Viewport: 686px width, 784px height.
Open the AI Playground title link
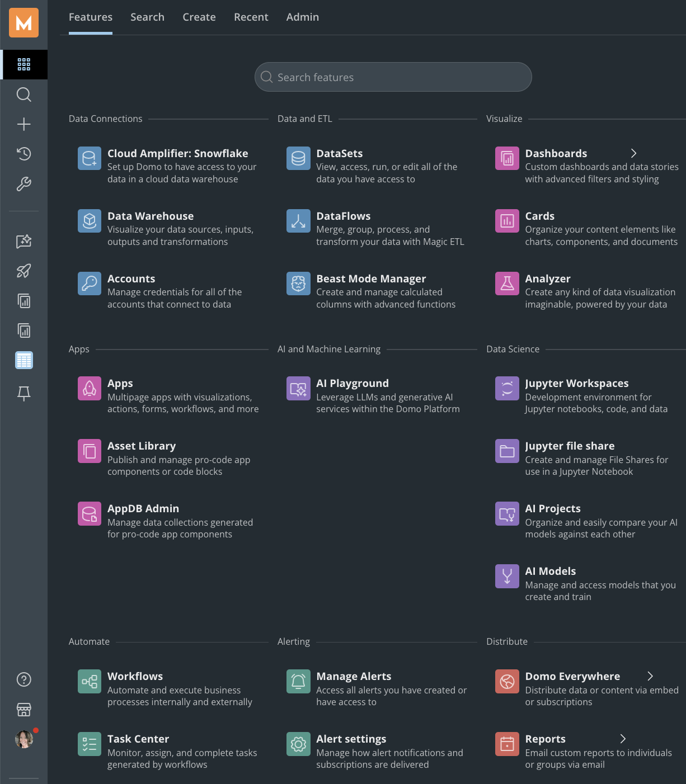353,383
